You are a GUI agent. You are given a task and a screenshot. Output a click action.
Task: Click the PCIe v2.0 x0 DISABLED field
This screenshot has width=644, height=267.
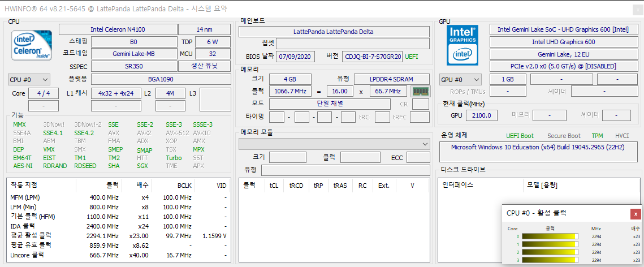click(x=563, y=66)
